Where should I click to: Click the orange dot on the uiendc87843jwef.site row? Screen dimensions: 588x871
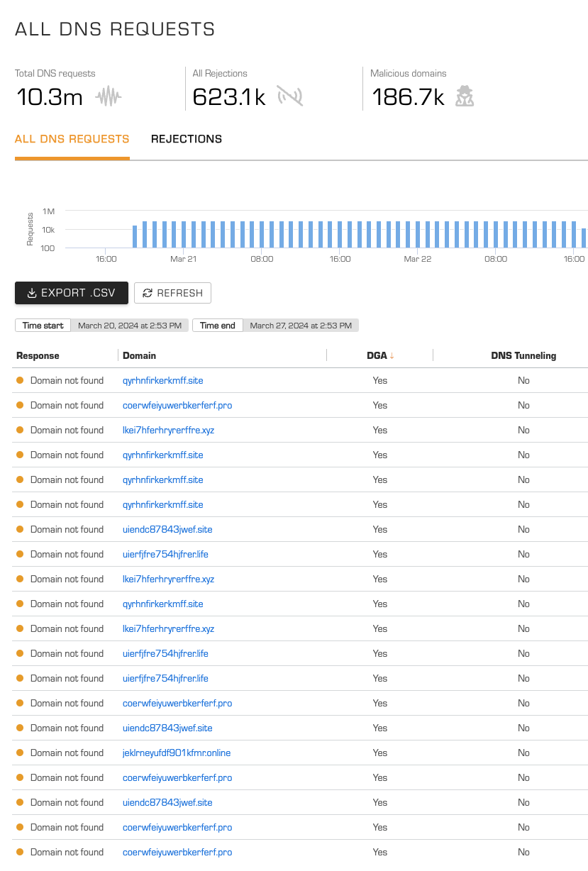tap(20, 529)
